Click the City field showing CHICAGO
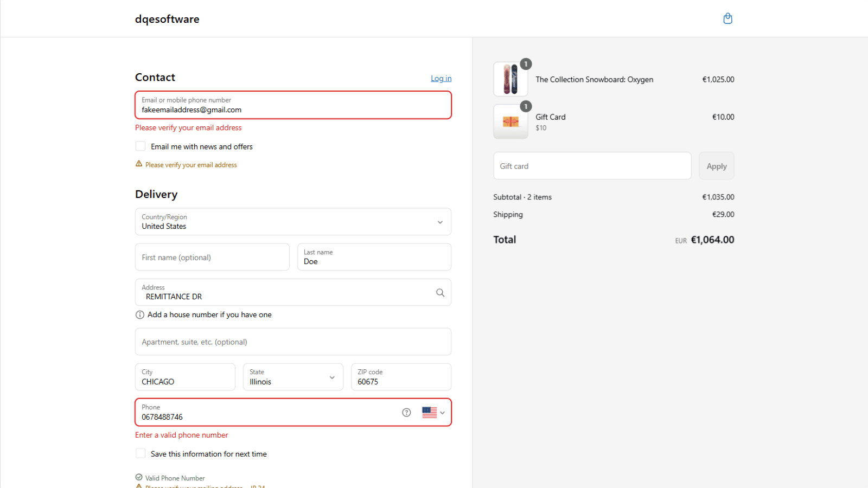 [185, 377]
